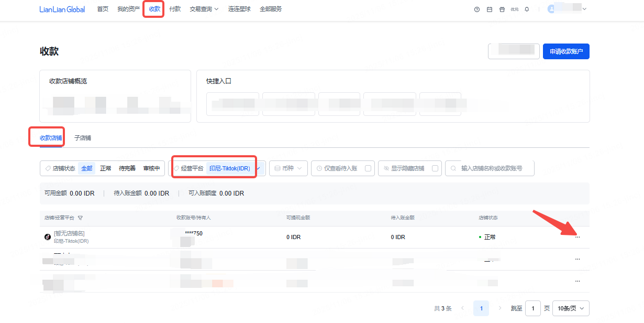Go to next page using the right arrow
This screenshot has width=644, height=323.
pyautogui.click(x=500, y=308)
